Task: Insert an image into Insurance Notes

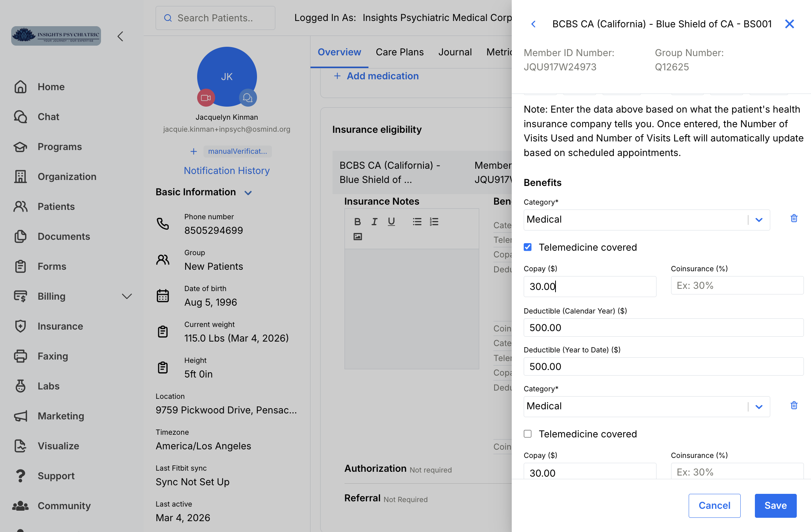Action: tap(358, 236)
